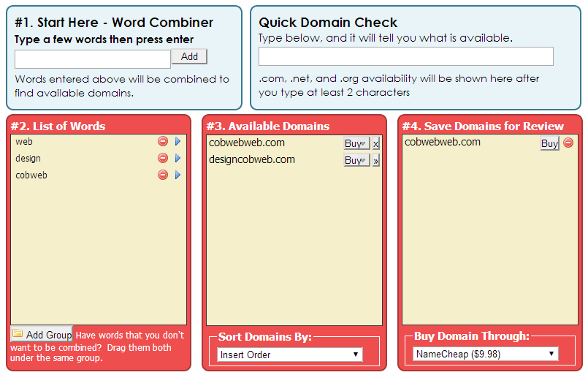588x375 pixels.
Task: Click the "Quick Domain Check" heading
Action: click(x=328, y=23)
